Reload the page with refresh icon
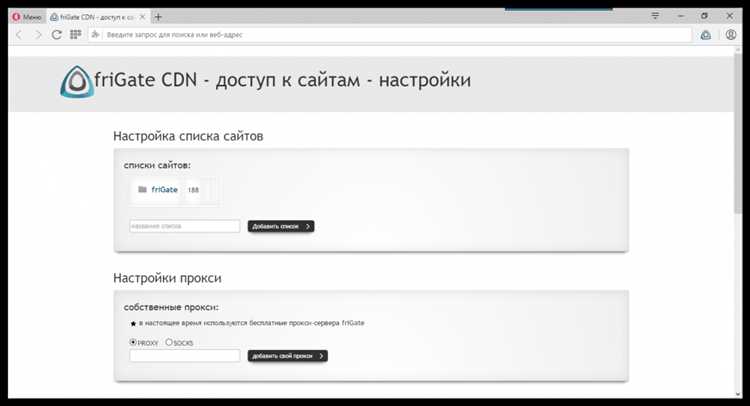 pyautogui.click(x=56, y=34)
